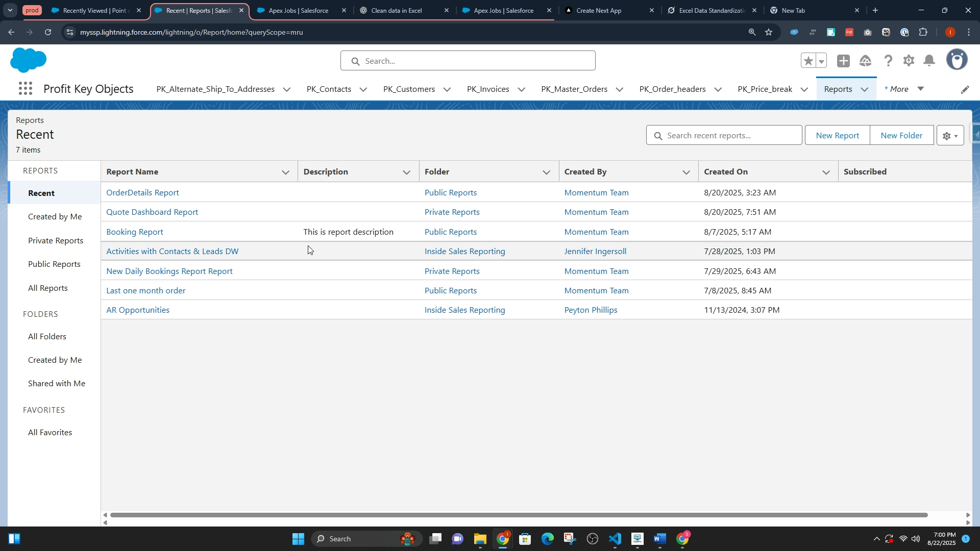The width and height of the screenshot is (980, 551).
Task: Click the Global Actions plus icon
Action: 843,61
